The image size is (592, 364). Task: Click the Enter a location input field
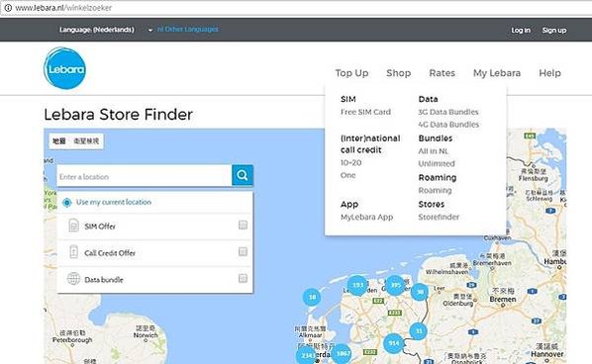point(145,175)
